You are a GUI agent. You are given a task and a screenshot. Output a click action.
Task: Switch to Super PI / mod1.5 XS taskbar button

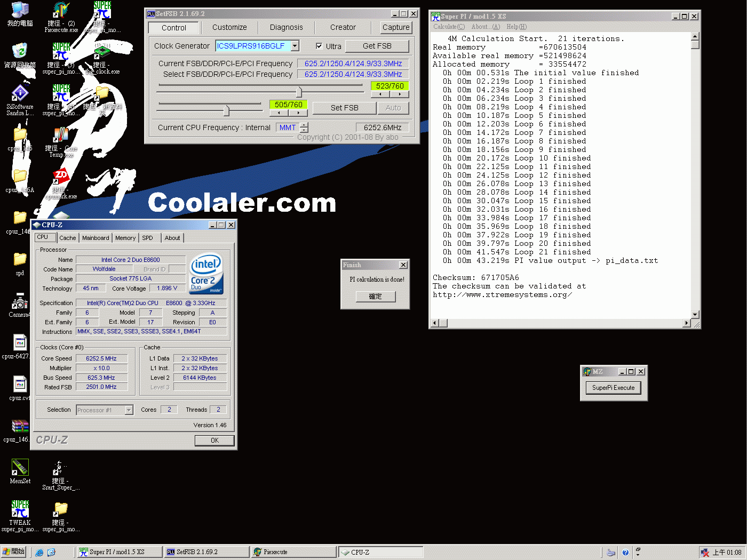click(119, 552)
